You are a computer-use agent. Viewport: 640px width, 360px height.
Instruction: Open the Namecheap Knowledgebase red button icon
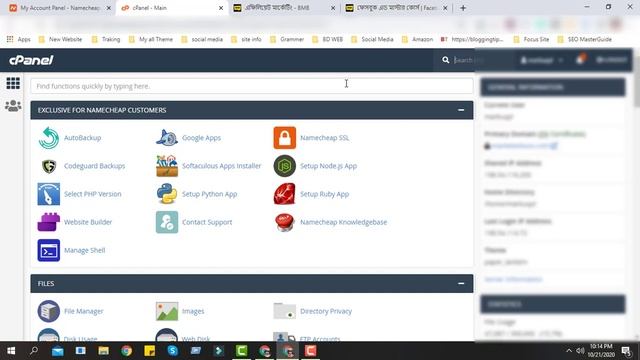(x=284, y=222)
